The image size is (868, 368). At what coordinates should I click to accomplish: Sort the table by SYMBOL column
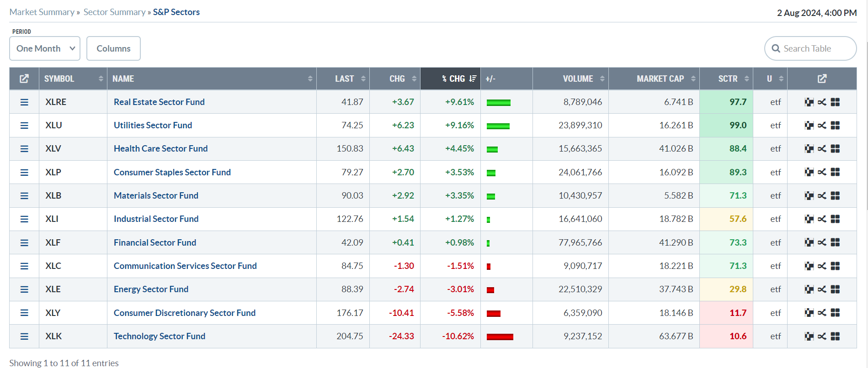73,79
